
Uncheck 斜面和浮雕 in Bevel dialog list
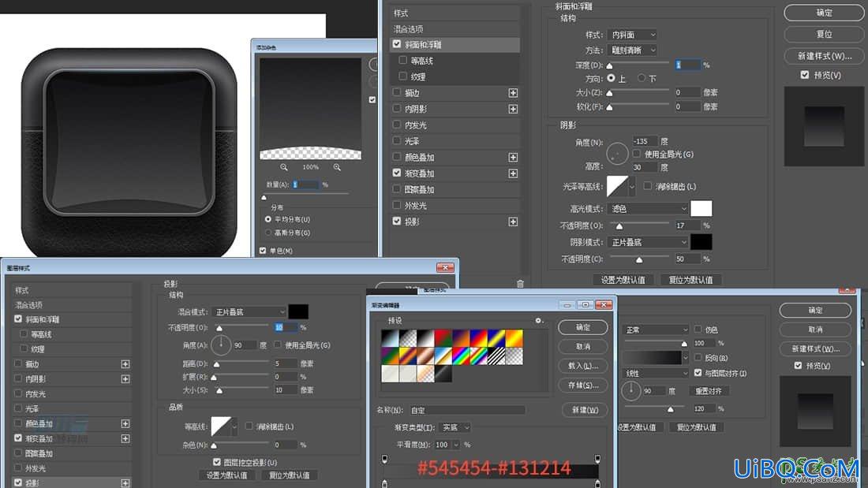pos(397,44)
